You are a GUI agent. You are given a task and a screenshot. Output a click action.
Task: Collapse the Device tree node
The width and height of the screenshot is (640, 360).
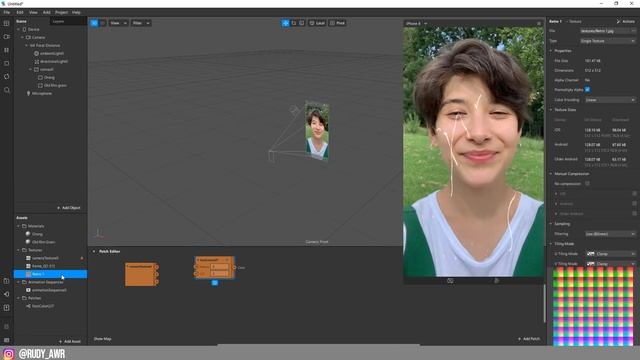pyautogui.click(x=18, y=29)
